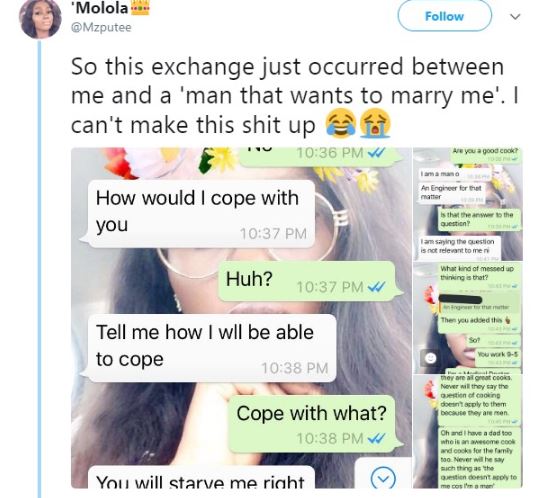
Task: Click read receipt ticks on 'Huh?' message
Action: pos(376,286)
